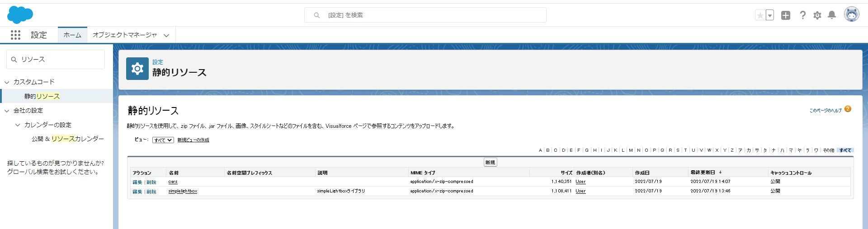Open the setup gear icon menu
This screenshot has height=229, width=868.
tap(817, 15)
